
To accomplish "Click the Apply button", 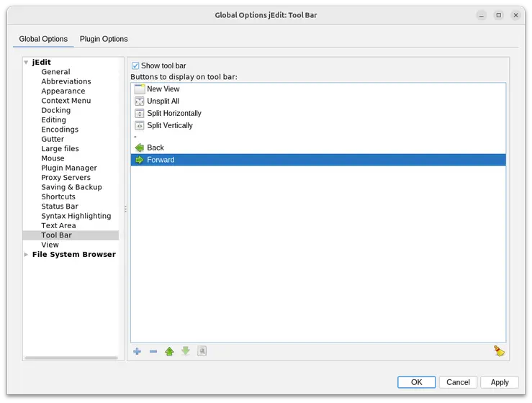I will 500,382.
